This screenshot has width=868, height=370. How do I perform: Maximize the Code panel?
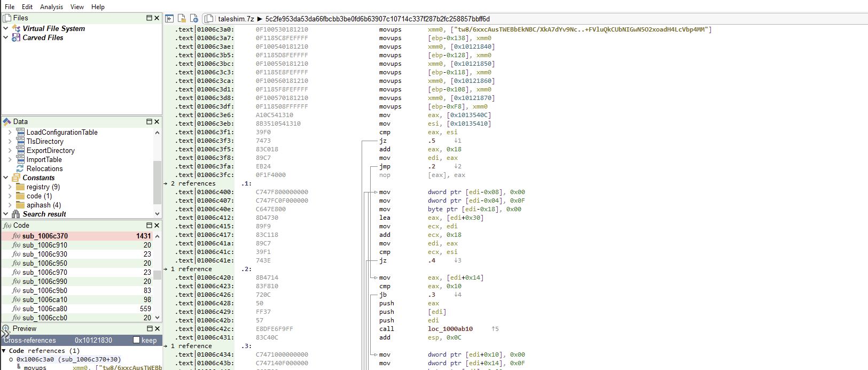pos(149,226)
